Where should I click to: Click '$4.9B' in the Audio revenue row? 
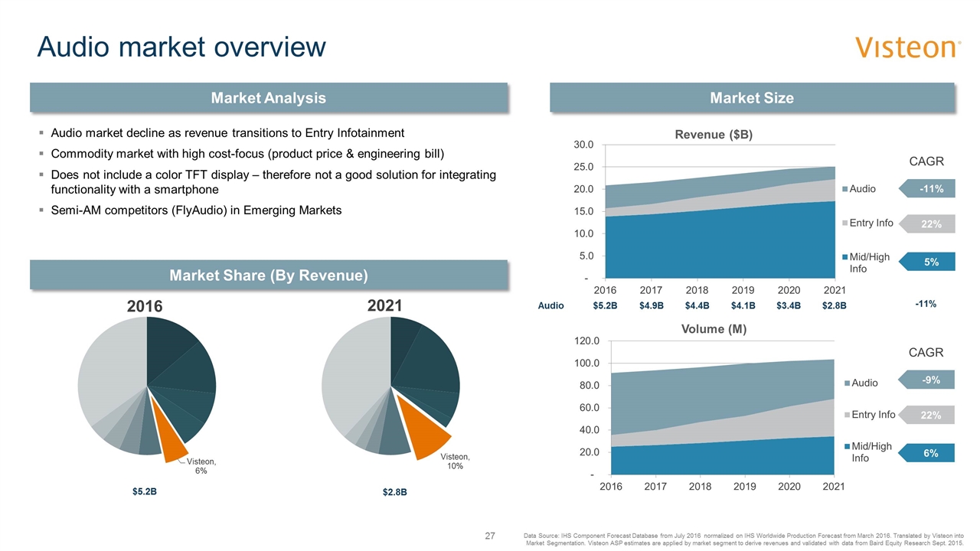(x=652, y=305)
